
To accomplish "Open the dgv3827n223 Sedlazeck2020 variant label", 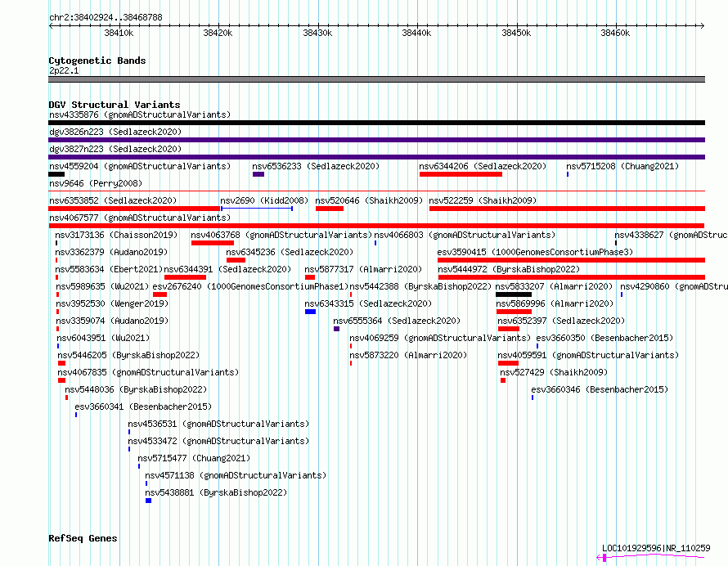I will tap(115, 149).
